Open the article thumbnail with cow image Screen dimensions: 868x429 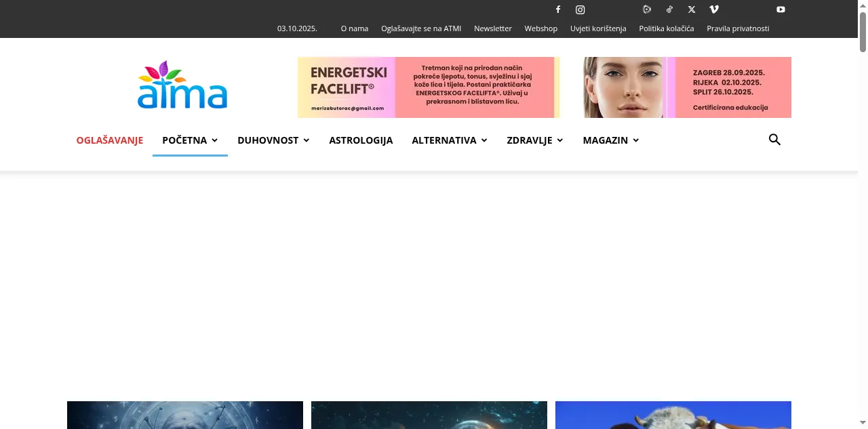(673, 415)
